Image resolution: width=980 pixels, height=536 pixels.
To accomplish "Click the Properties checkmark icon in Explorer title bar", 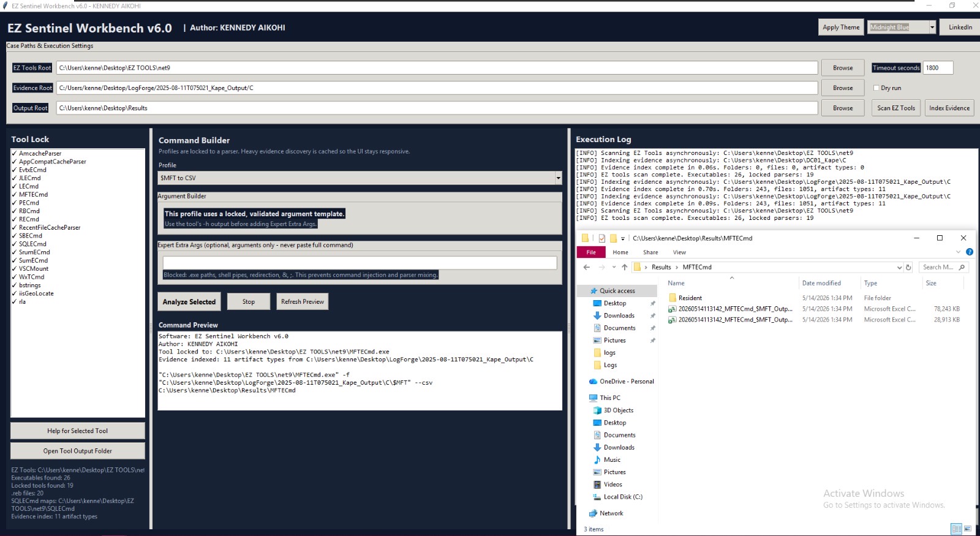I will (x=602, y=238).
